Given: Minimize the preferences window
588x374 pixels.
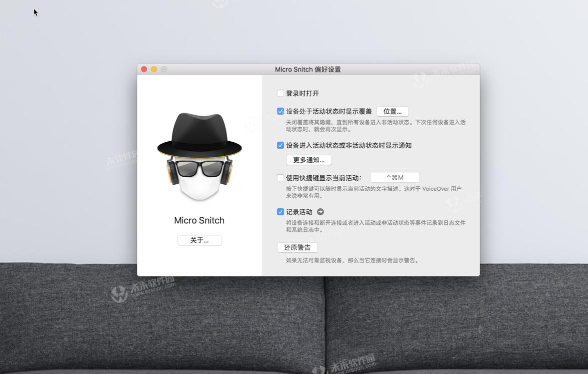Looking at the screenshot, I should click(154, 69).
